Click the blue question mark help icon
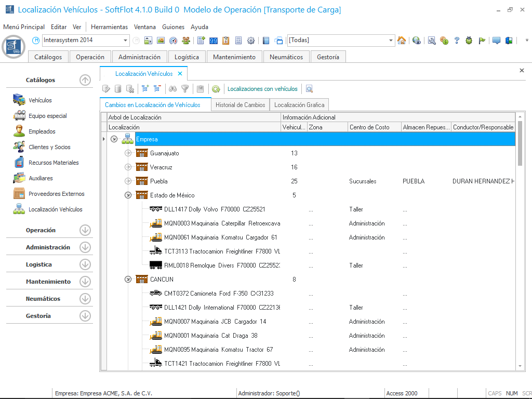532x399 pixels. click(457, 41)
